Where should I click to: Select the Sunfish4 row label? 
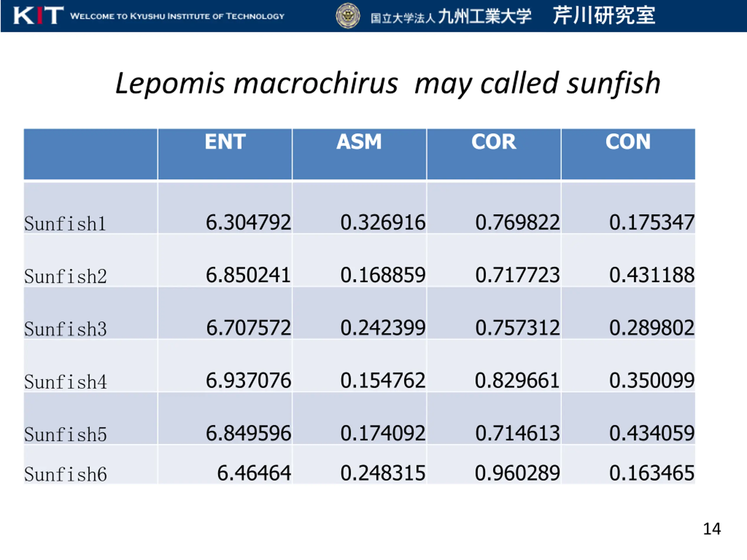[66, 382]
